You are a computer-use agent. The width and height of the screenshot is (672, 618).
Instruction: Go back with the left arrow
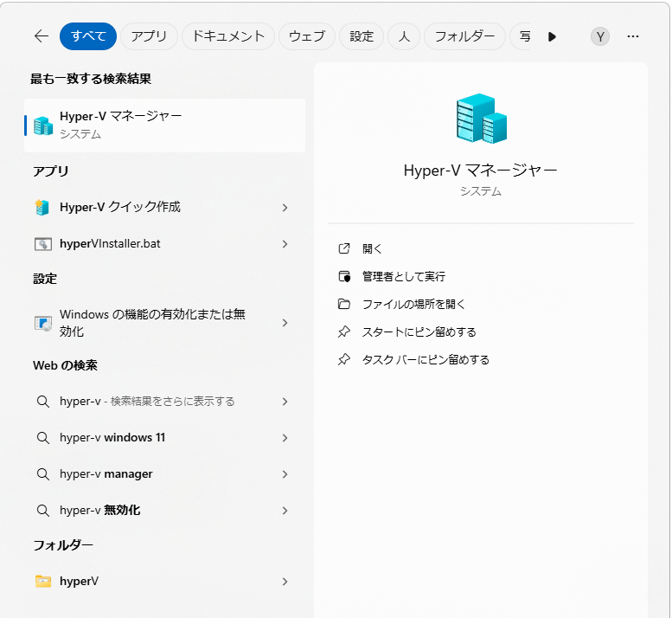click(x=42, y=36)
